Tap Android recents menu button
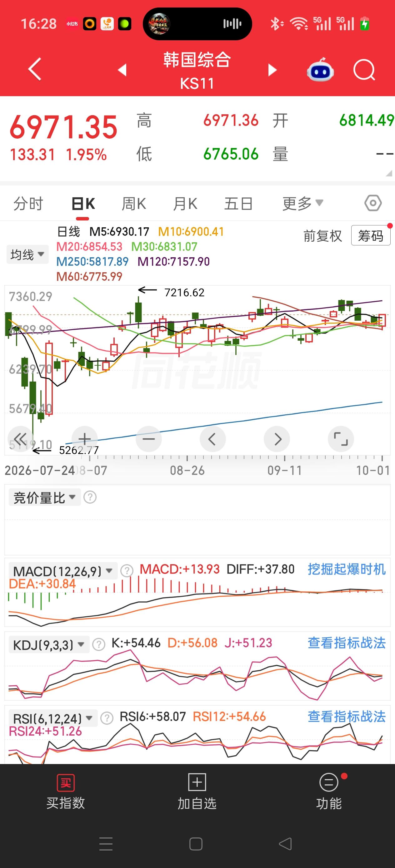 coord(106,844)
